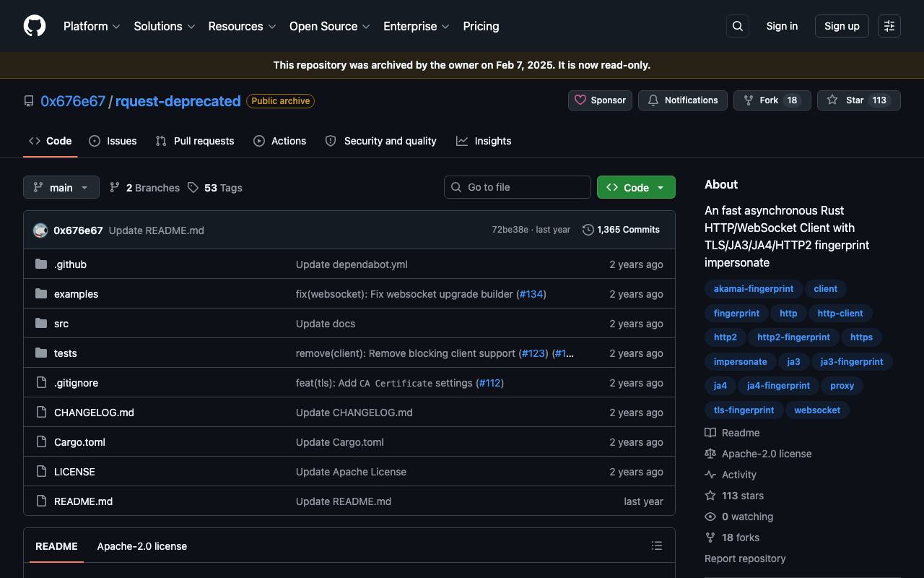Click the fork icon beside 18 forks

[x=710, y=538]
